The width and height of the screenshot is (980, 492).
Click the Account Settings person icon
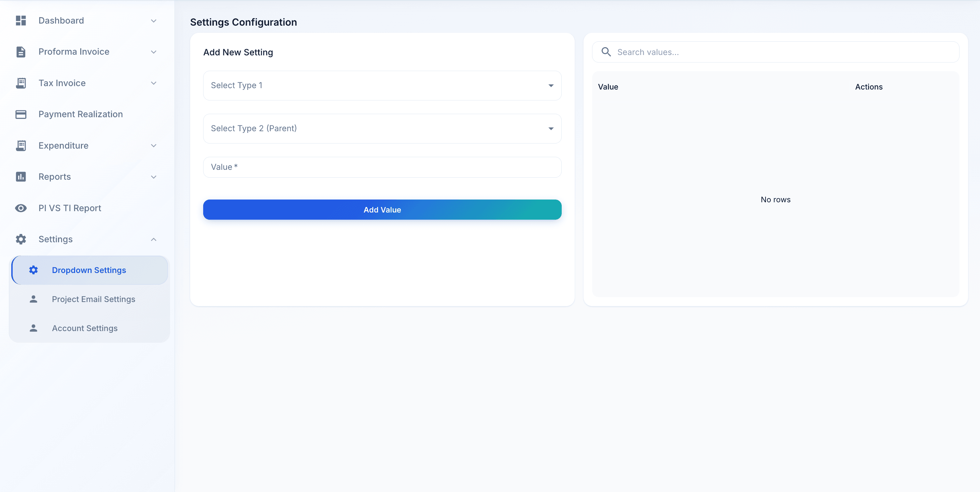[x=33, y=328]
